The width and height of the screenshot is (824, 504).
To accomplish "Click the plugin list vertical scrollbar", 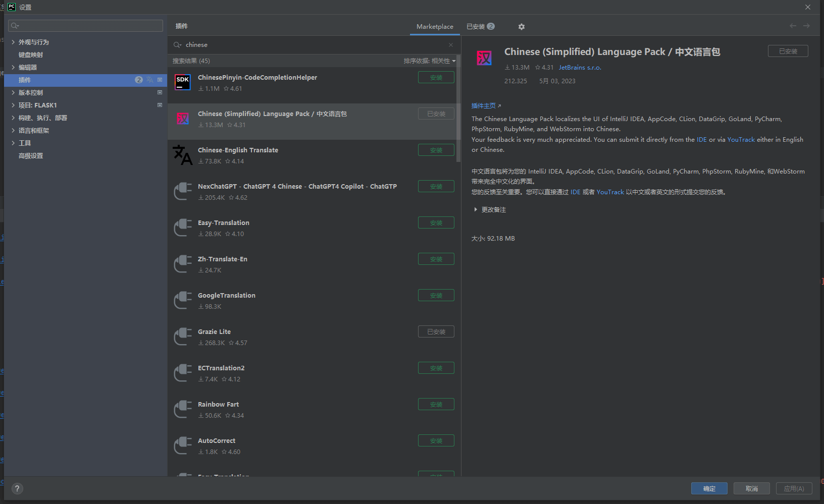I will pos(458,108).
